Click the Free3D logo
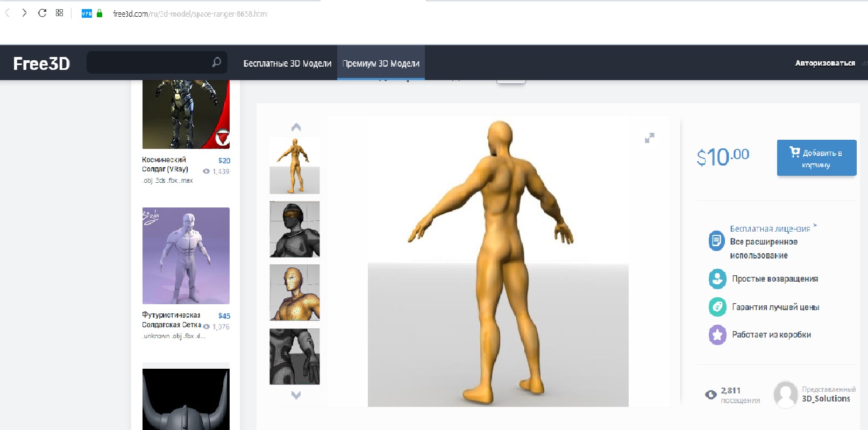 tap(41, 63)
